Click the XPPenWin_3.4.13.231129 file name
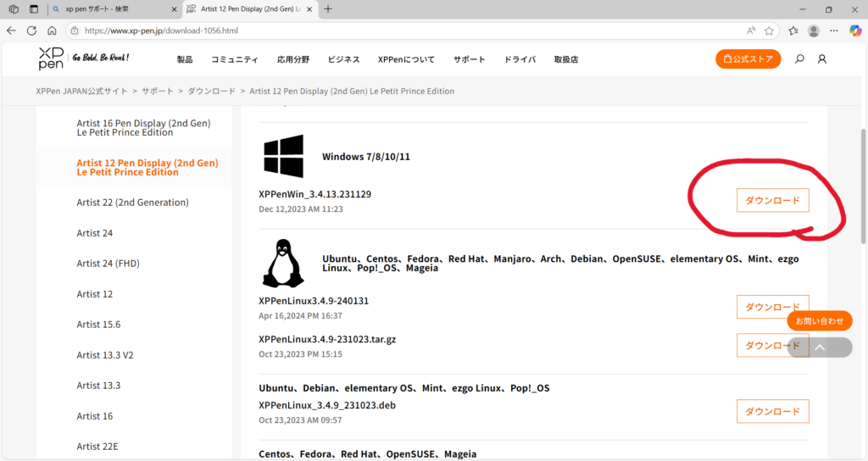The height and width of the screenshot is (461, 868). [315, 194]
